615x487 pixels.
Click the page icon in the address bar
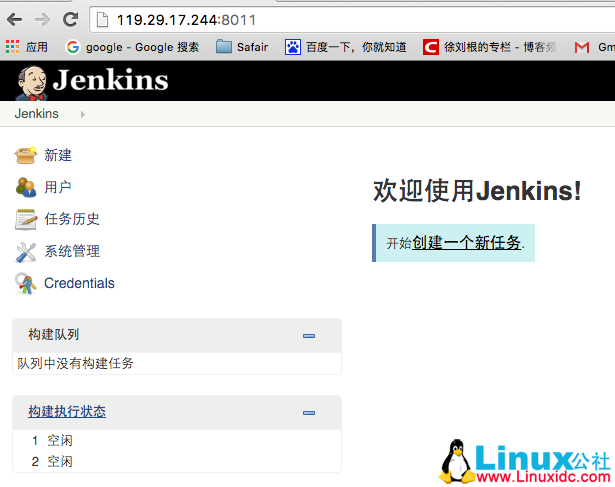coord(102,20)
